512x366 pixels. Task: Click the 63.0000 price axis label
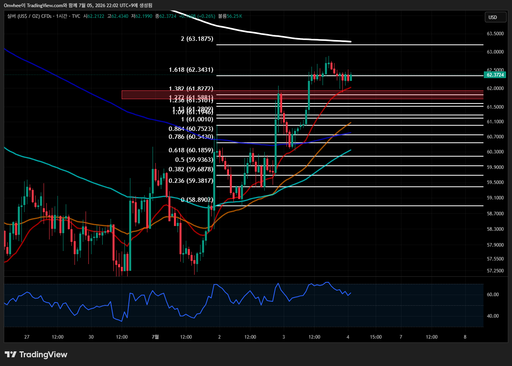tap(495, 52)
